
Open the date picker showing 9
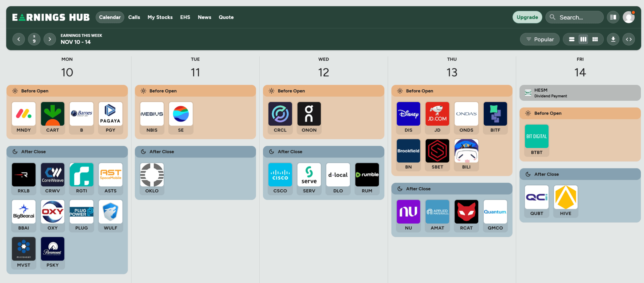[34, 39]
